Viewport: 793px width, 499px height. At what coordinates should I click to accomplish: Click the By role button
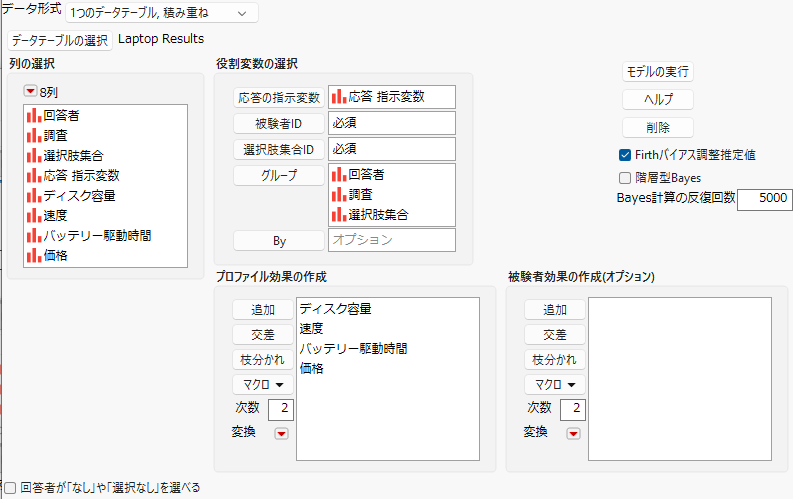click(279, 241)
